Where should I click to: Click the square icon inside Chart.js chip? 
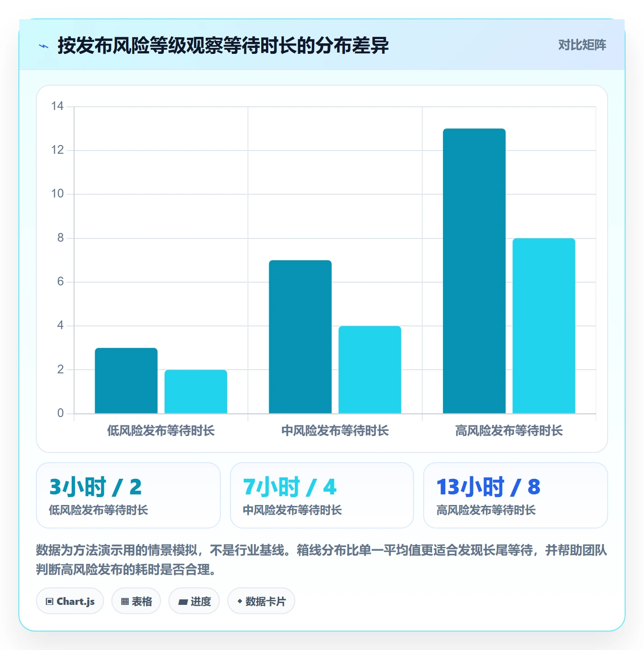click(x=50, y=602)
